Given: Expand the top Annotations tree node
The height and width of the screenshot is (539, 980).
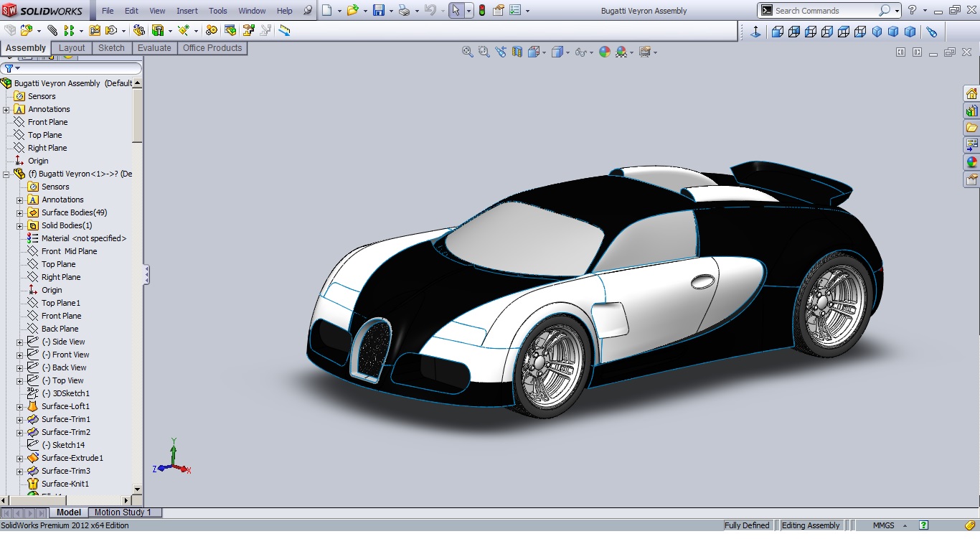Looking at the screenshot, I should click(x=6, y=110).
